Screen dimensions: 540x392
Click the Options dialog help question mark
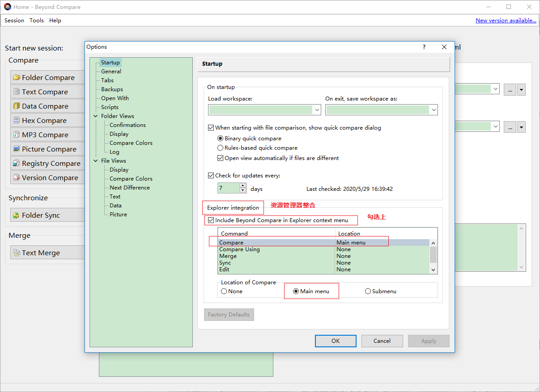pos(424,47)
